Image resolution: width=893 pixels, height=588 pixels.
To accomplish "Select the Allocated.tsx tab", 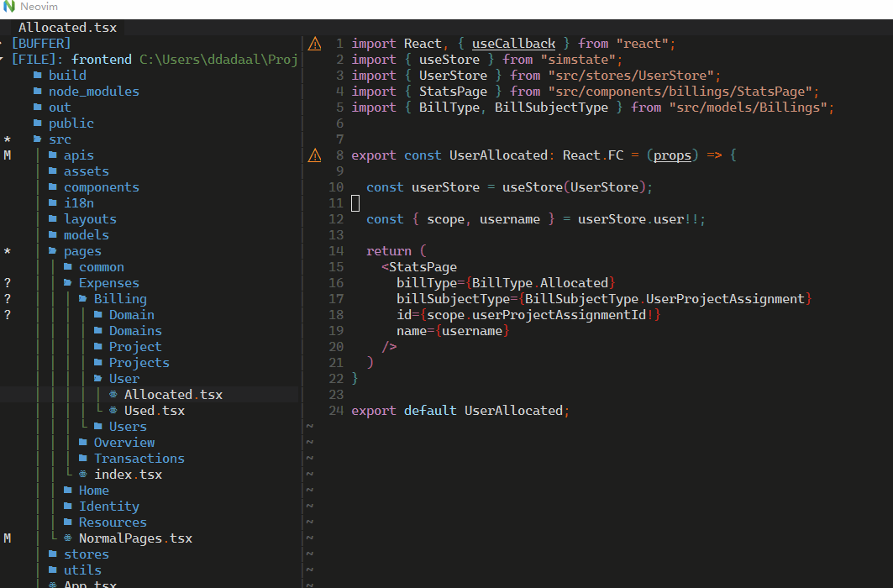I will pyautogui.click(x=67, y=28).
